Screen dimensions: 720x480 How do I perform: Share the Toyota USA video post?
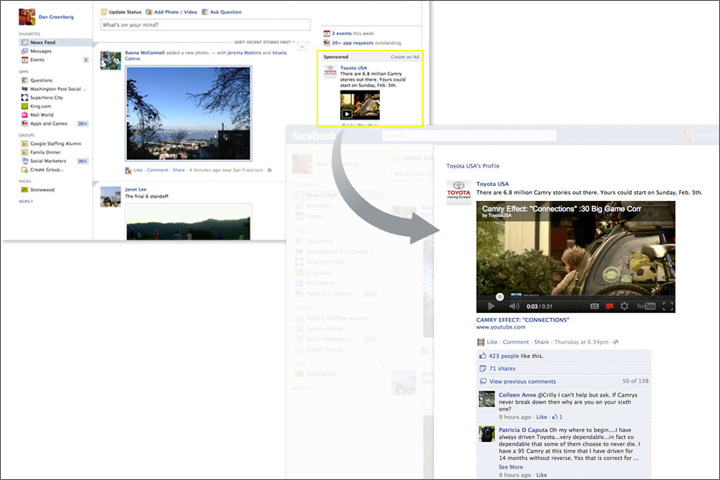click(541, 342)
